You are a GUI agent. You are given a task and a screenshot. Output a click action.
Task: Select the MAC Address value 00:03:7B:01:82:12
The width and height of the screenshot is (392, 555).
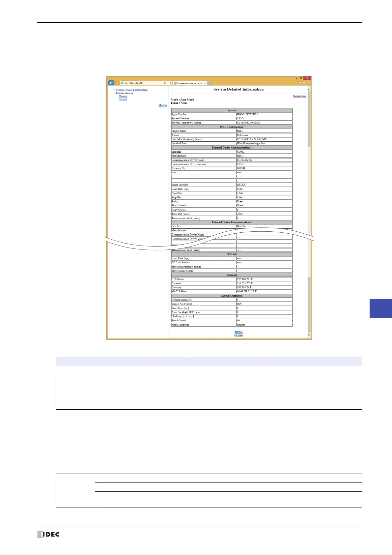247,291
